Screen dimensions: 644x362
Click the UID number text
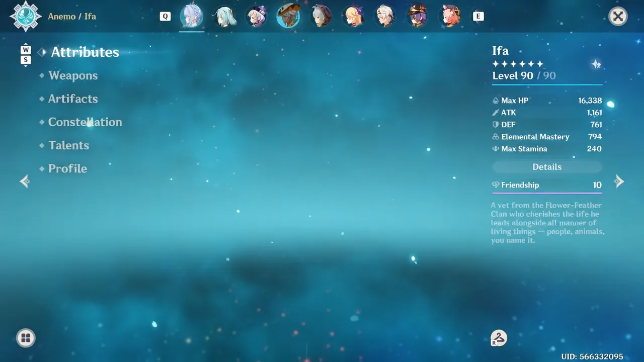coord(592,356)
